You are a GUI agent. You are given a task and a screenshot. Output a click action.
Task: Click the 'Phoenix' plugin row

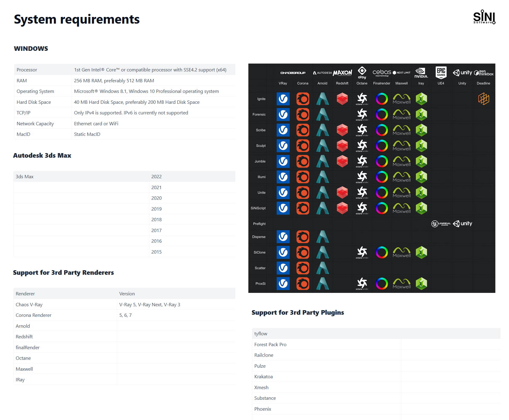point(376,409)
